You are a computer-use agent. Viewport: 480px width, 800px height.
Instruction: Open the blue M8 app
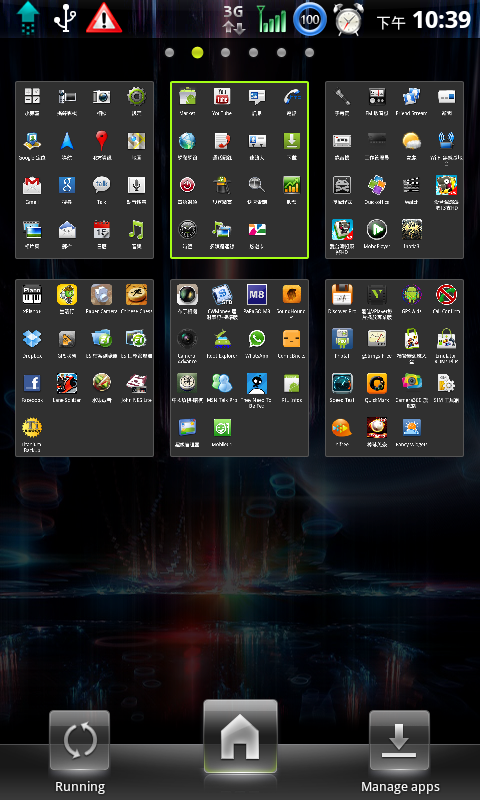tap(257, 294)
